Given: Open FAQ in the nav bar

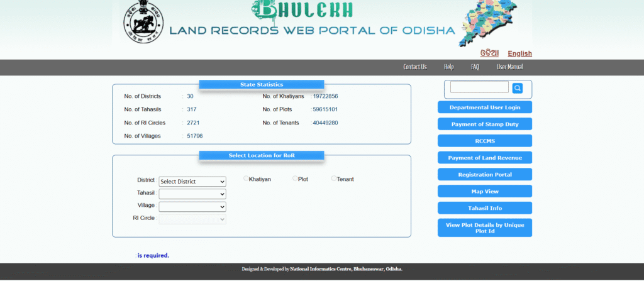Looking at the screenshot, I should click(475, 67).
